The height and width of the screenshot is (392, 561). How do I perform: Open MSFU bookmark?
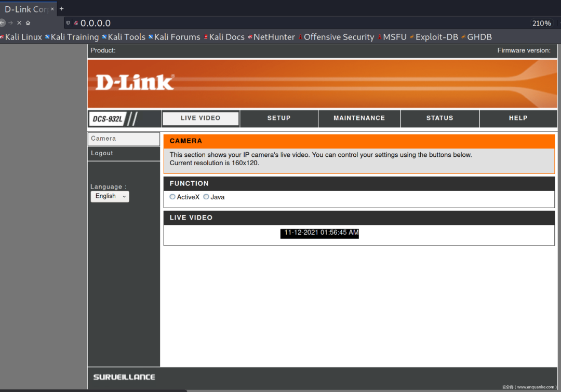point(392,37)
